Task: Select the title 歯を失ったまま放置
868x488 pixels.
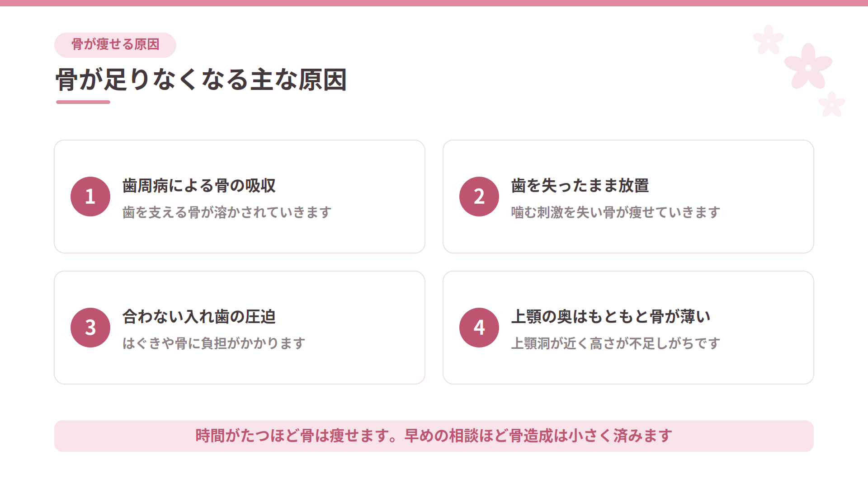Action: (580, 186)
